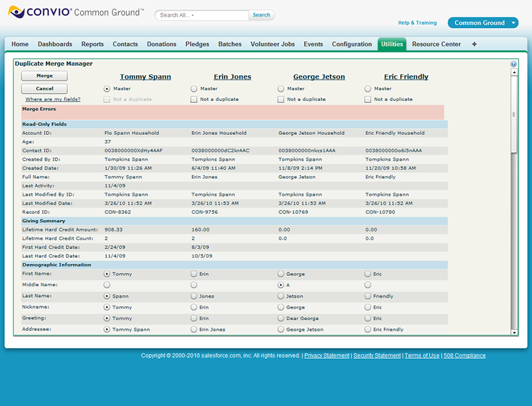Screen dimensions: 532x406
Task: Open the Common Ground app dropdown
Action: point(483,23)
